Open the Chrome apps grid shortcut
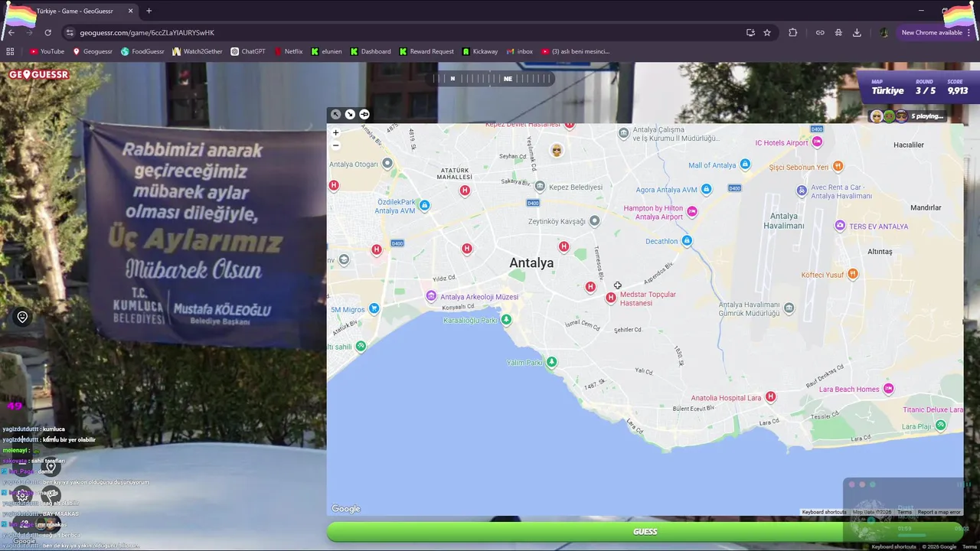Image resolution: width=980 pixels, height=551 pixels. click(10, 51)
